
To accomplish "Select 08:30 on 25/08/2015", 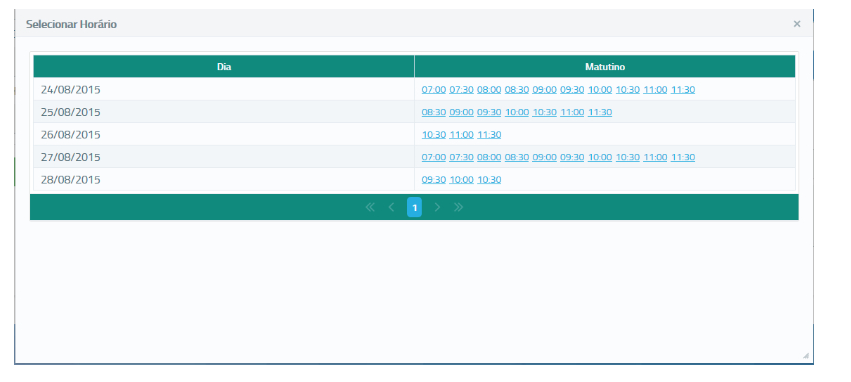I will point(434,112).
